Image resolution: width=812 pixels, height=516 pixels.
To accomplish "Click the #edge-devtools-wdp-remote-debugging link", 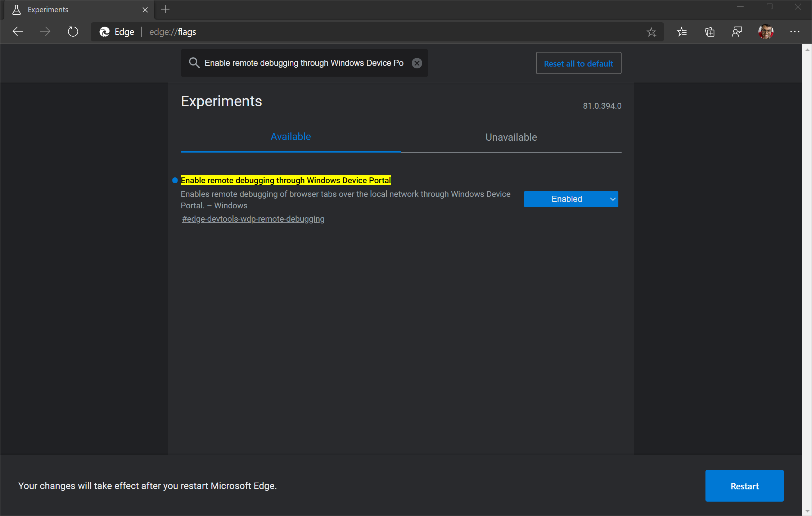I will [253, 218].
